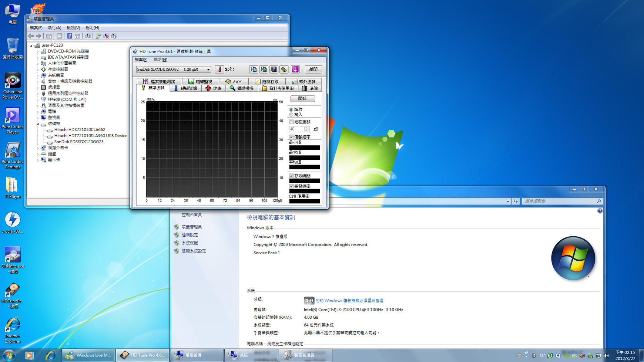Switch to the 檔案效能測試 file benchmark tab
Image resolution: width=644 pixels, height=362 pixels.
point(159,82)
